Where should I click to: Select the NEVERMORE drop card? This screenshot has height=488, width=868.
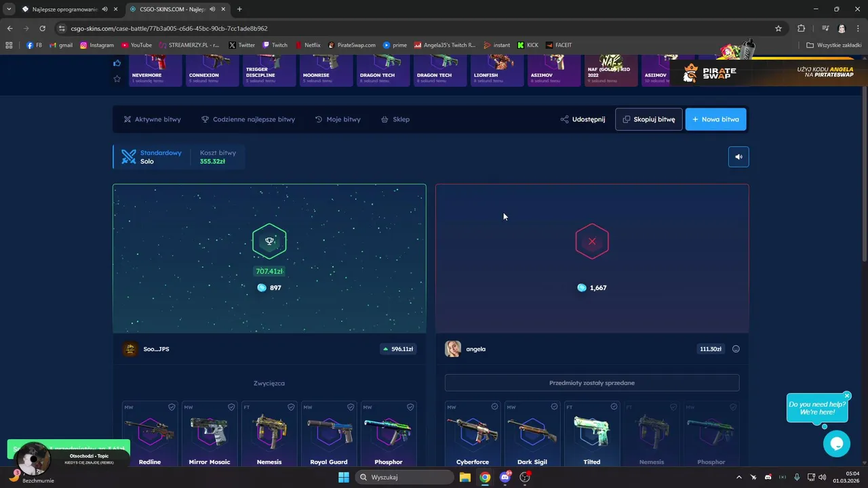155,70
